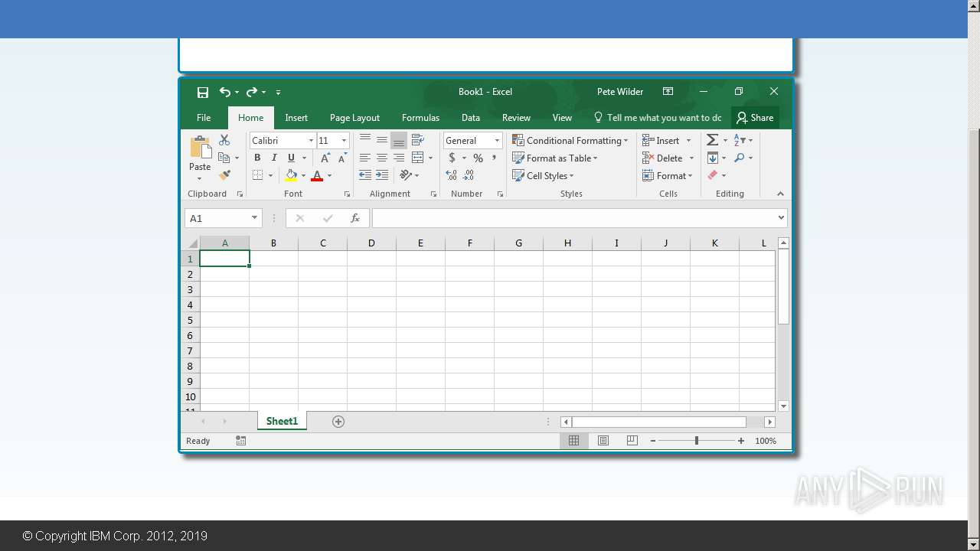Switch to Page Layout view in status bar
Image resolution: width=980 pixels, height=551 pixels.
point(603,441)
